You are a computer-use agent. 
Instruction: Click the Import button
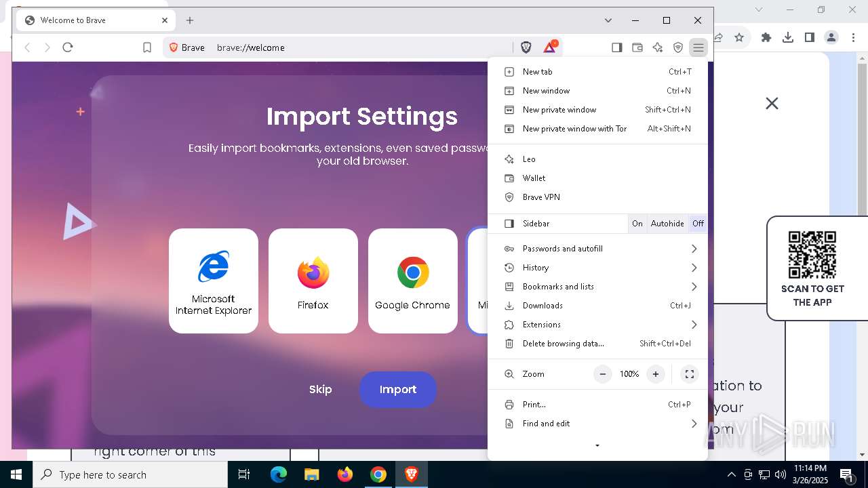click(398, 390)
